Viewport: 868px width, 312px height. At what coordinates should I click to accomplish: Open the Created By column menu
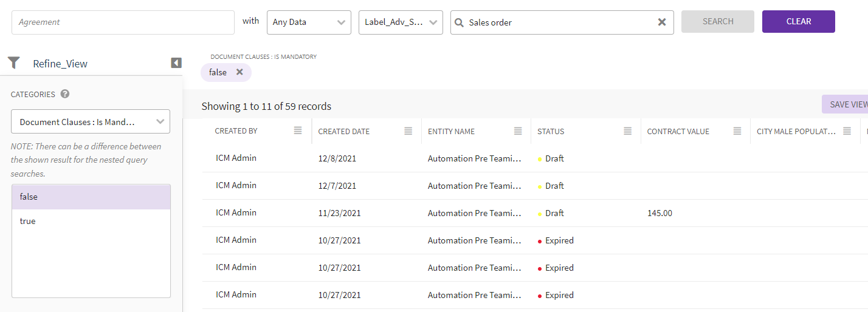[x=298, y=131]
